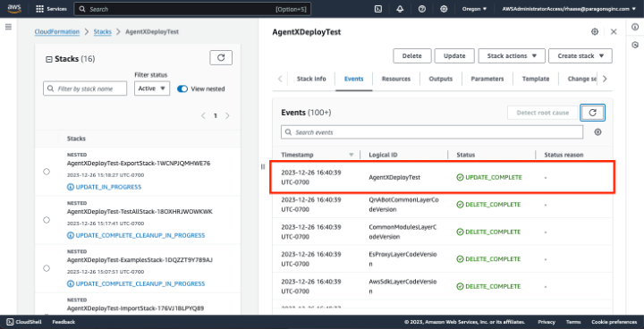Refresh the Stacks list

point(221,57)
